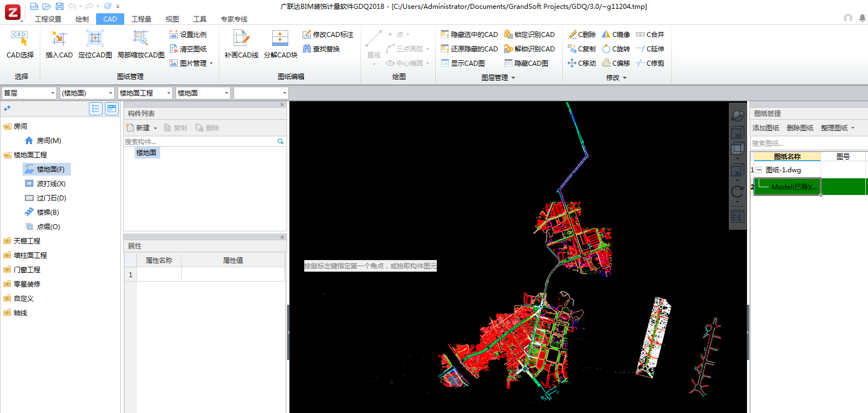
Task: Click 修改CAD标注
Action: [328, 34]
